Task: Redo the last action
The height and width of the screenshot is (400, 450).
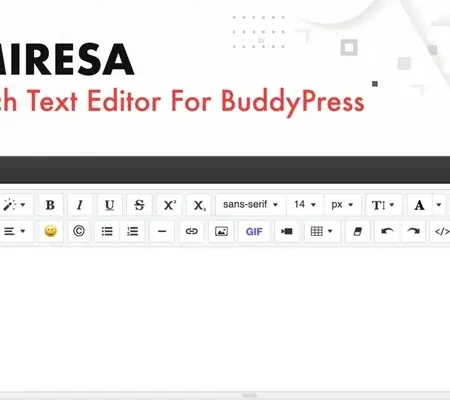Action: tap(413, 231)
